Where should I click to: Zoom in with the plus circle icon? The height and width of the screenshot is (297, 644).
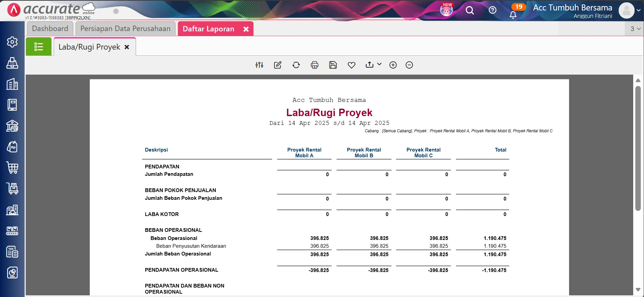393,65
